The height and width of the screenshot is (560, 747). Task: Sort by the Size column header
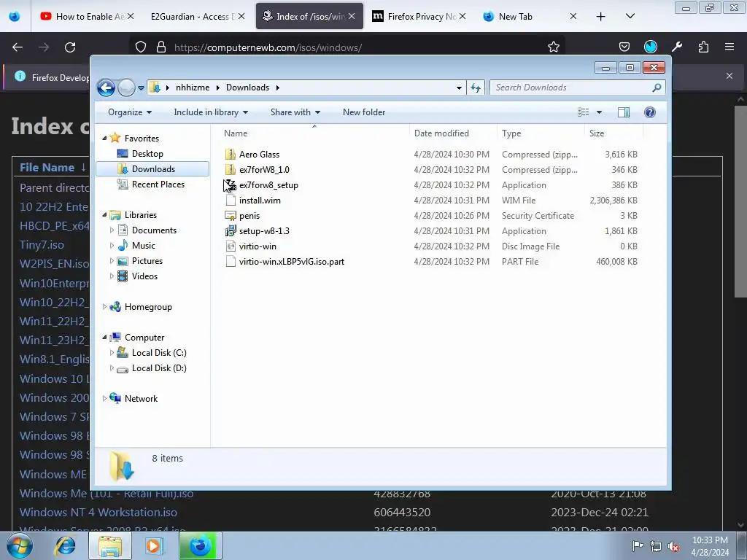pyautogui.click(x=614, y=133)
